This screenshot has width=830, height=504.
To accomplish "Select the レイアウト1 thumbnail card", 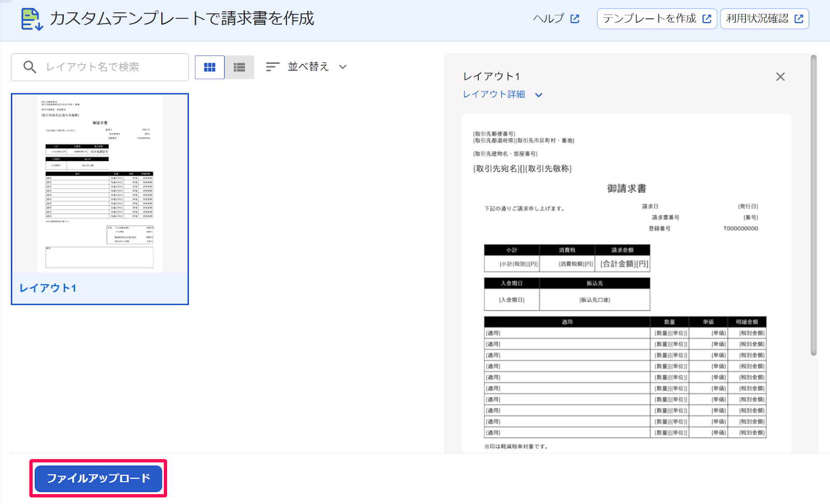I will click(100, 199).
